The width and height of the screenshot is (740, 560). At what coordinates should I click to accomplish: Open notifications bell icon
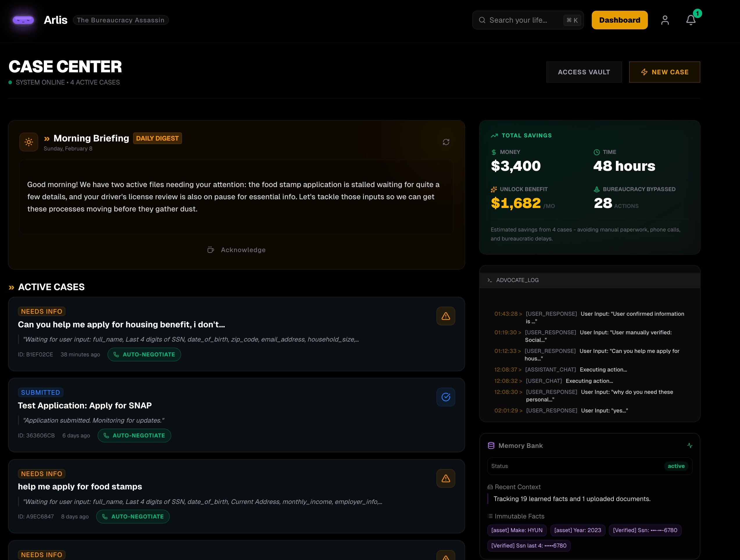coord(691,20)
